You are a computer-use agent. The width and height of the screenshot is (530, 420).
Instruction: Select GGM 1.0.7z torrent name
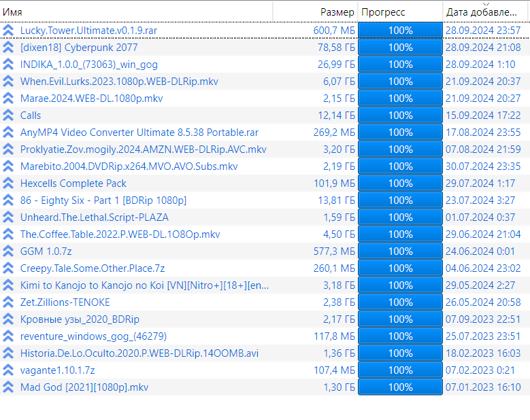point(46,251)
